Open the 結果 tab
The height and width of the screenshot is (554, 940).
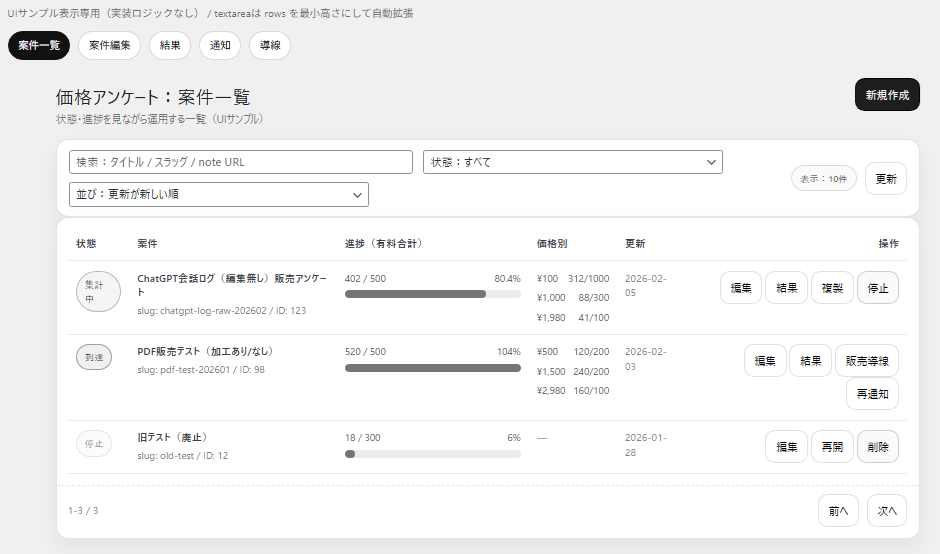170,45
